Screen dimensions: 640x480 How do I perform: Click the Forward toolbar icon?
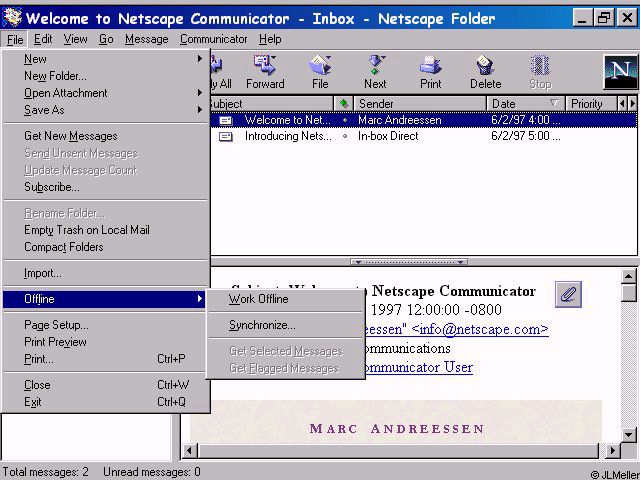pyautogui.click(x=265, y=72)
